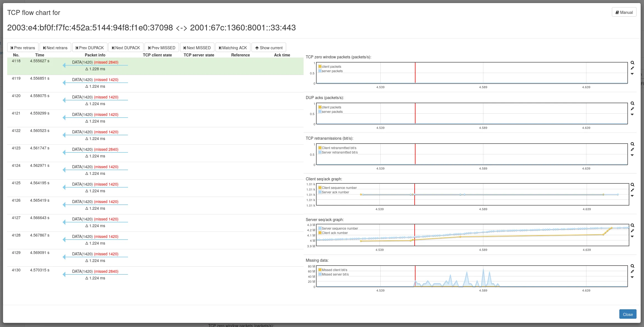Toggle Client ack number color swatch
This screenshot has height=327, width=644.
tap(320, 233)
